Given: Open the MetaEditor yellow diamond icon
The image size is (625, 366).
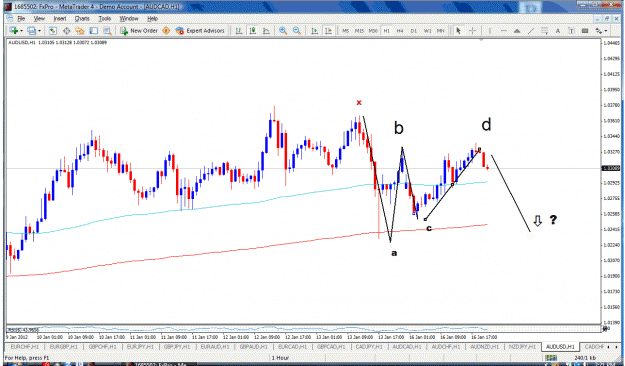Looking at the screenshot, I should pyautogui.click(x=166, y=31).
